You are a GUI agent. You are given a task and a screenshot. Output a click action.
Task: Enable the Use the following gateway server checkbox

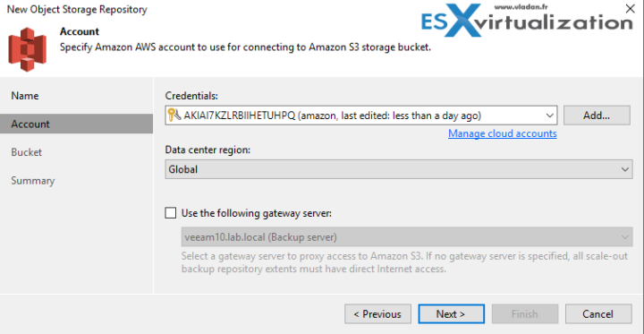(x=171, y=213)
